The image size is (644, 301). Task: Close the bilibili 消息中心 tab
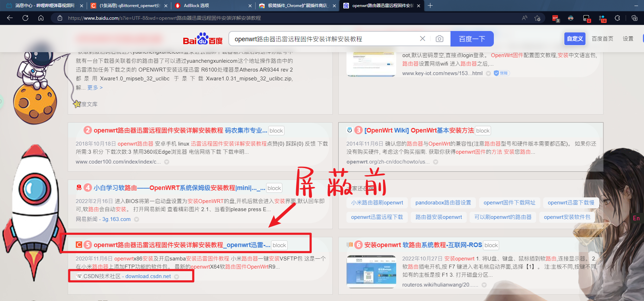coord(81,6)
